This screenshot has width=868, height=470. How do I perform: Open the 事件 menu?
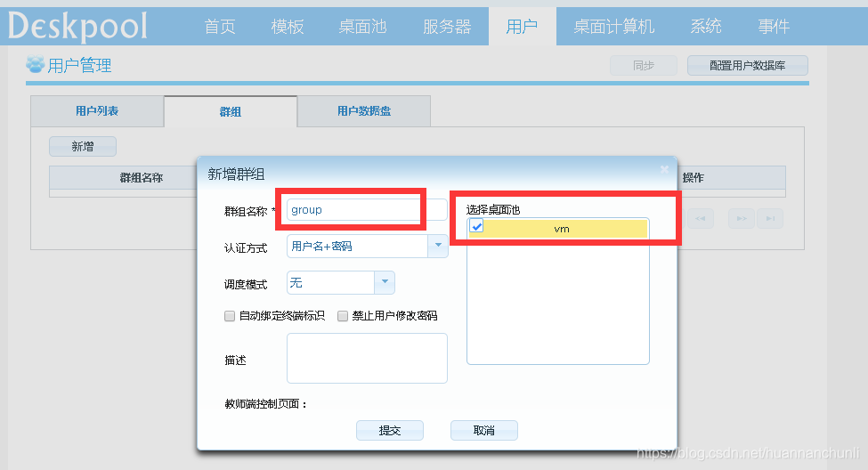click(774, 26)
